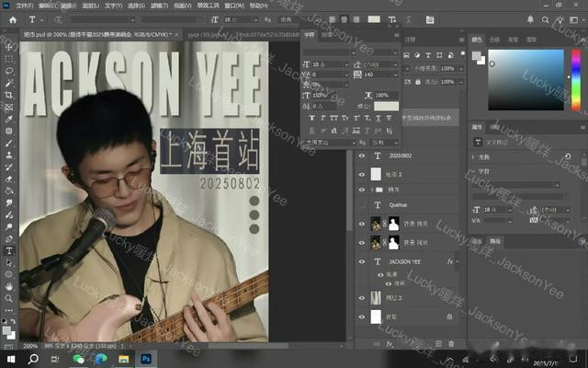Click the add layer style fx icon
Viewport: 588px width, 368px height.
click(x=390, y=343)
